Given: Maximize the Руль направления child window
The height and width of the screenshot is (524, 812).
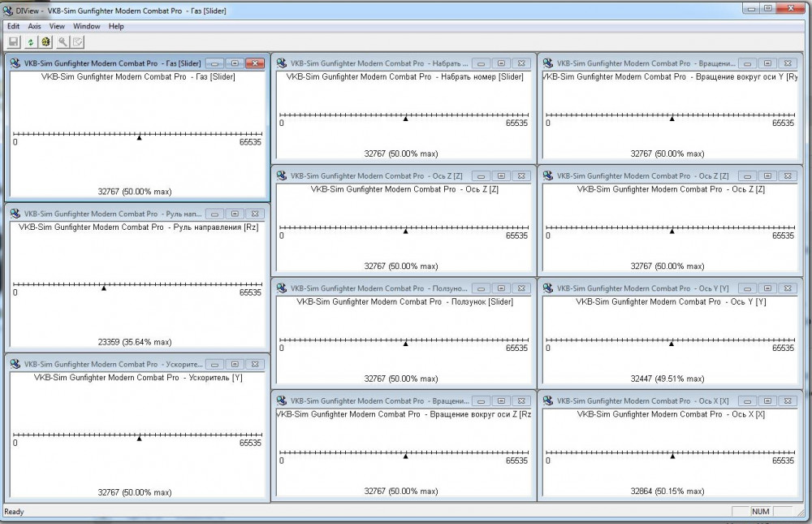Looking at the screenshot, I should 234,214.
